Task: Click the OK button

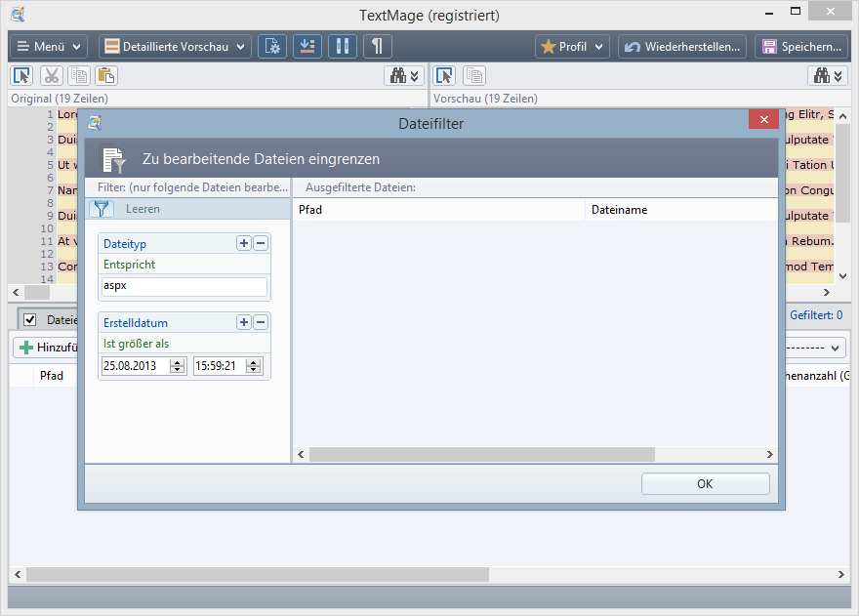Action: coord(705,484)
